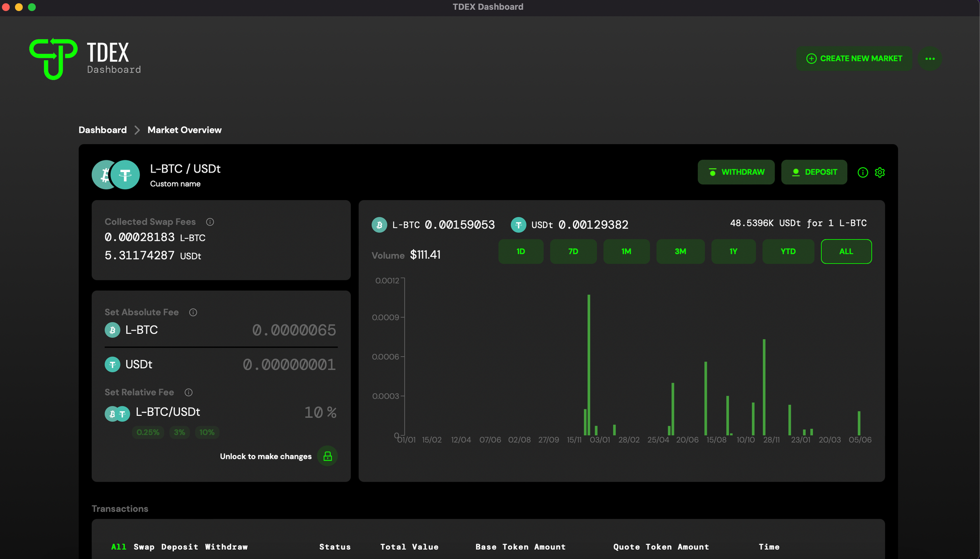Screen dimensions: 980x559
Task: Click Create New Market button
Action: click(854, 59)
